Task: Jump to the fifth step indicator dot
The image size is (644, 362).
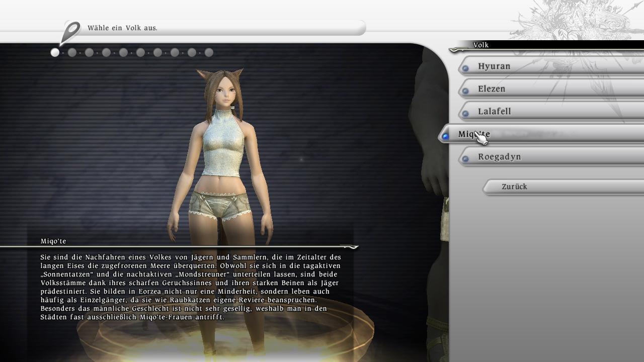Action: click(x=123, y=52)
